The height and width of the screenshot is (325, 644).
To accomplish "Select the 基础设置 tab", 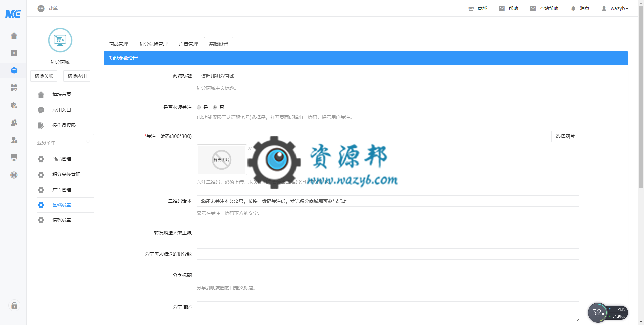I will click(x=219, y=44).
